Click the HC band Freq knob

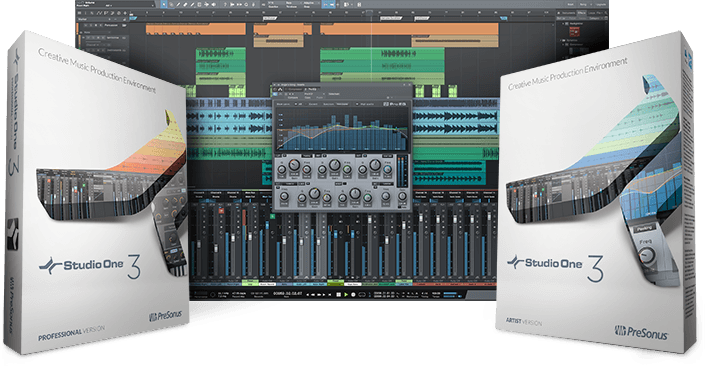(386, 196)
